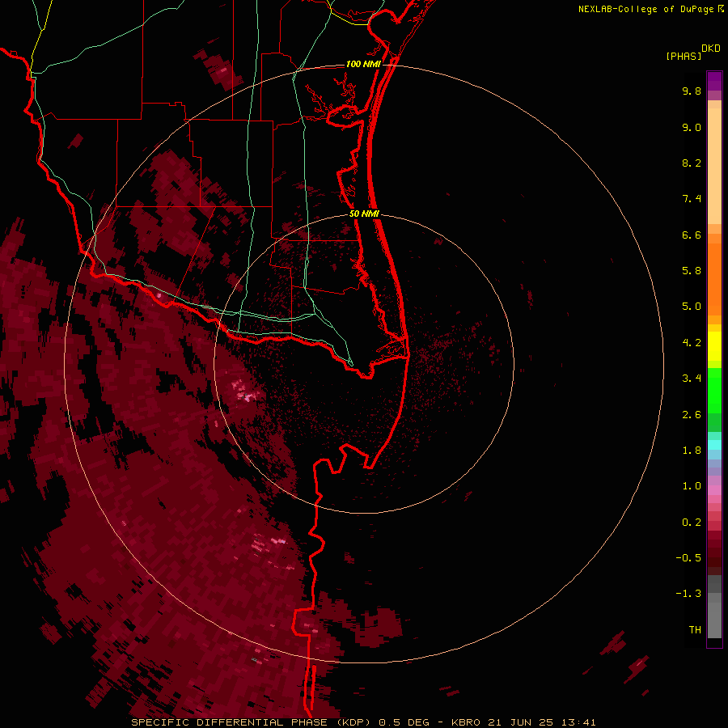Click the 100 NMI range ring label
Viewport: 728px width, 728px height.
[x=363, y=64]
